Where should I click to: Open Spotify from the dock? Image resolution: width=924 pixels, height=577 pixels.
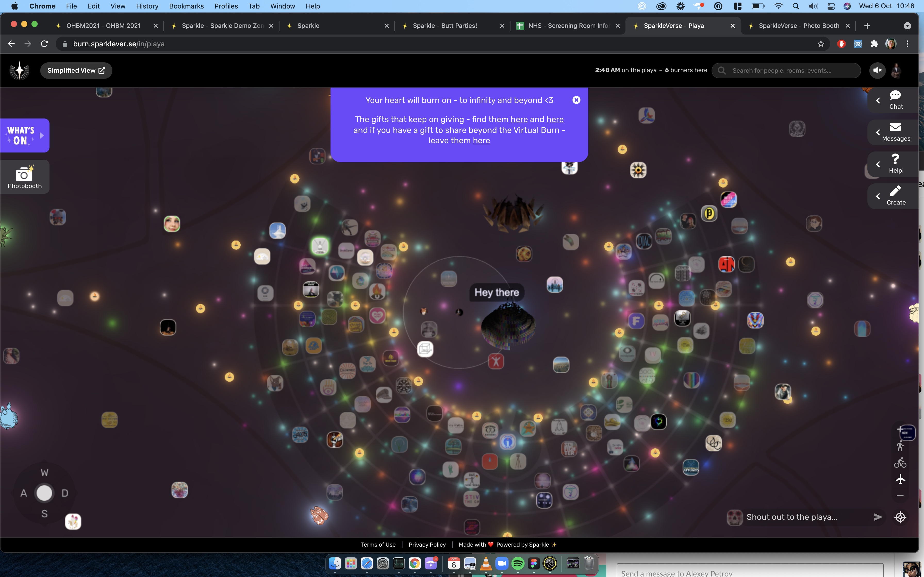pyautogui.click(x=518, y=564)
